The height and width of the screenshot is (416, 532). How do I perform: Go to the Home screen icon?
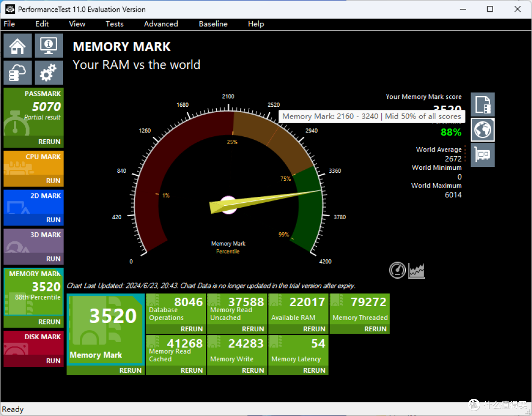(18, 45)
